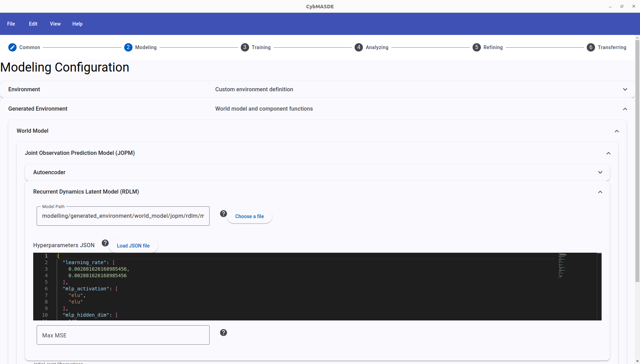640x364 pixels.
Task: Click help icon next to Model Path
Action: pos(223,214)
